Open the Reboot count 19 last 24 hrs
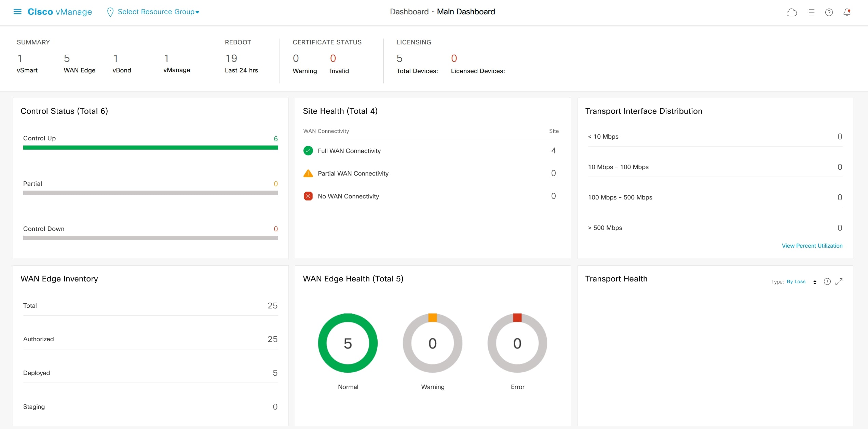 (231, 58)
